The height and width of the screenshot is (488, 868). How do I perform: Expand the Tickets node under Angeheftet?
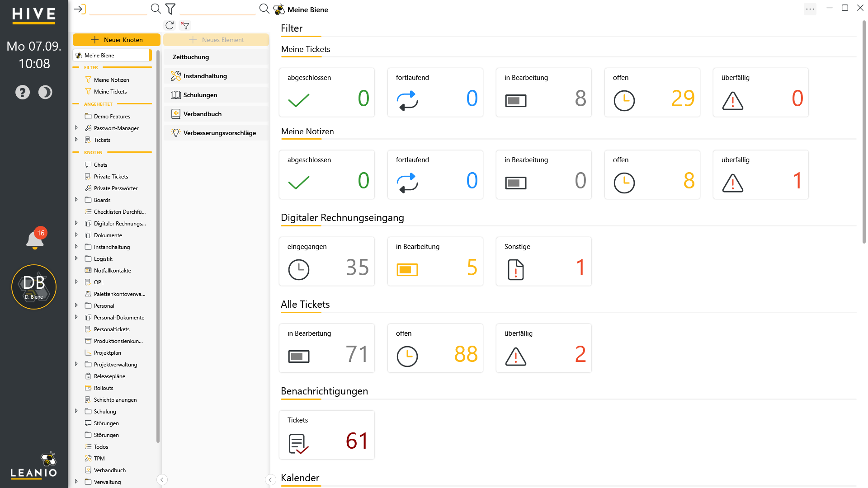[x=76, y=140]
